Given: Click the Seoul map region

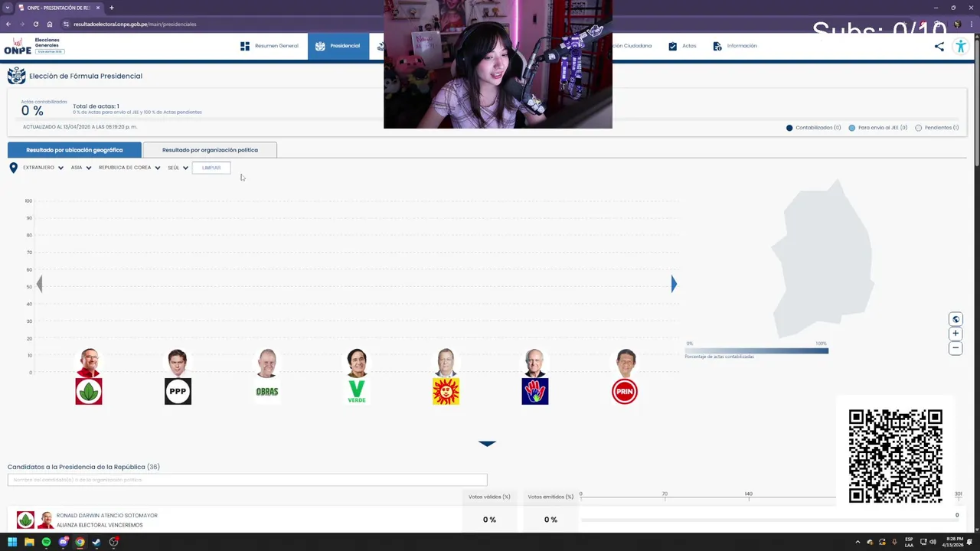Looking at the screenshot, I should (823, 260).
